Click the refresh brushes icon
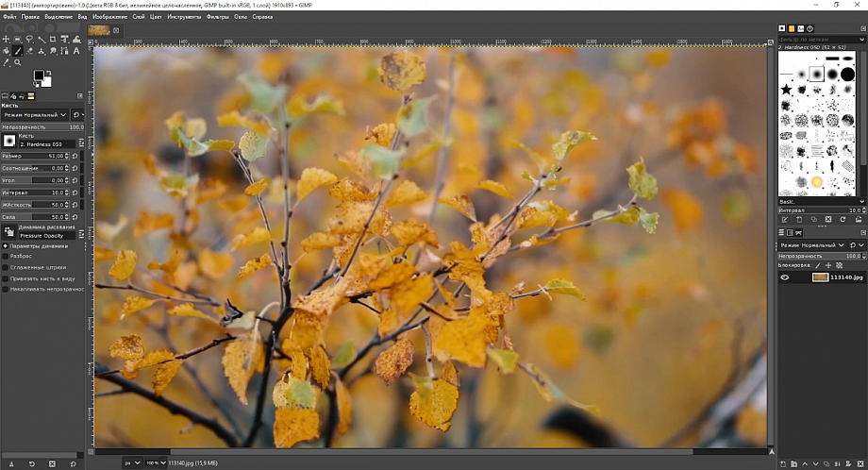 click(842, 220)
